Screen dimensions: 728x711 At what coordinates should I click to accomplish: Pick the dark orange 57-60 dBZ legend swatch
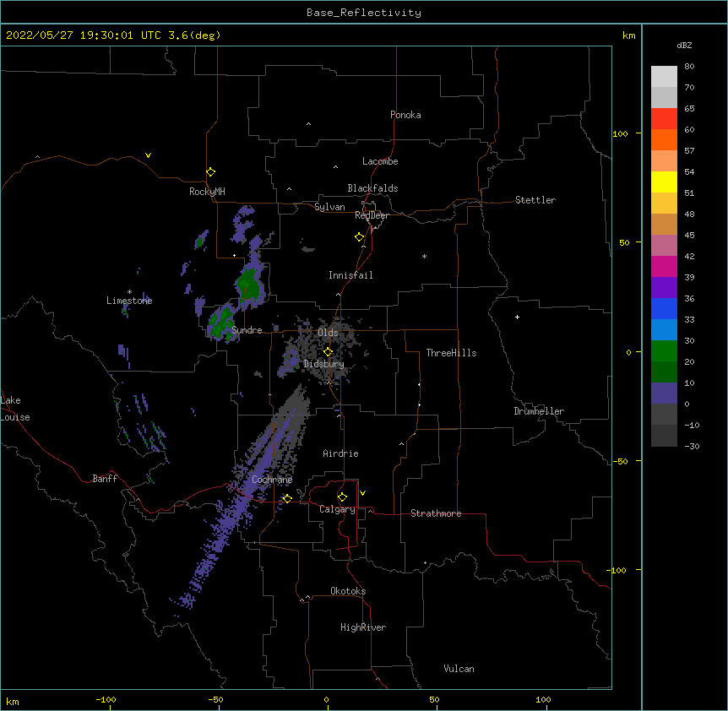click(x=664, y=139)
